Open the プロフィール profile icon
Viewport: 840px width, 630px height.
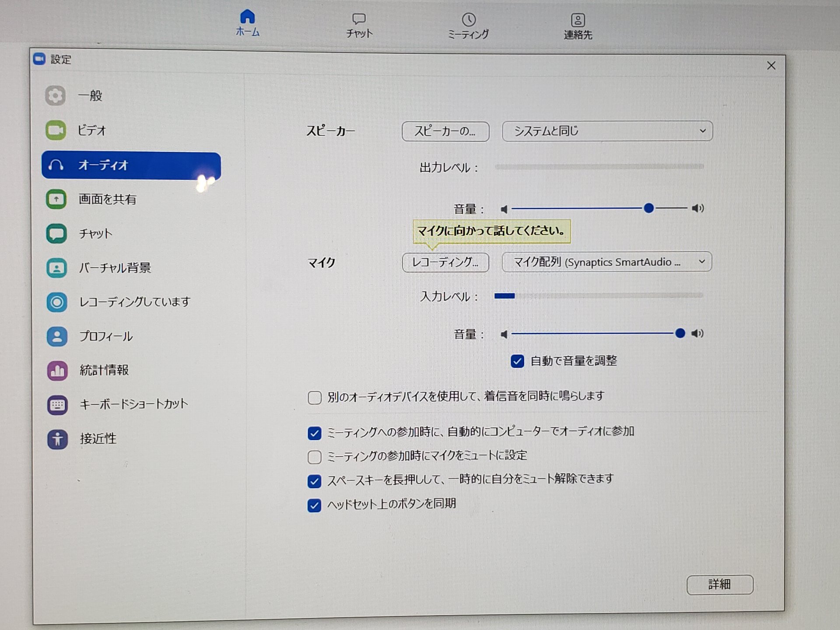[x=57, y=336]
